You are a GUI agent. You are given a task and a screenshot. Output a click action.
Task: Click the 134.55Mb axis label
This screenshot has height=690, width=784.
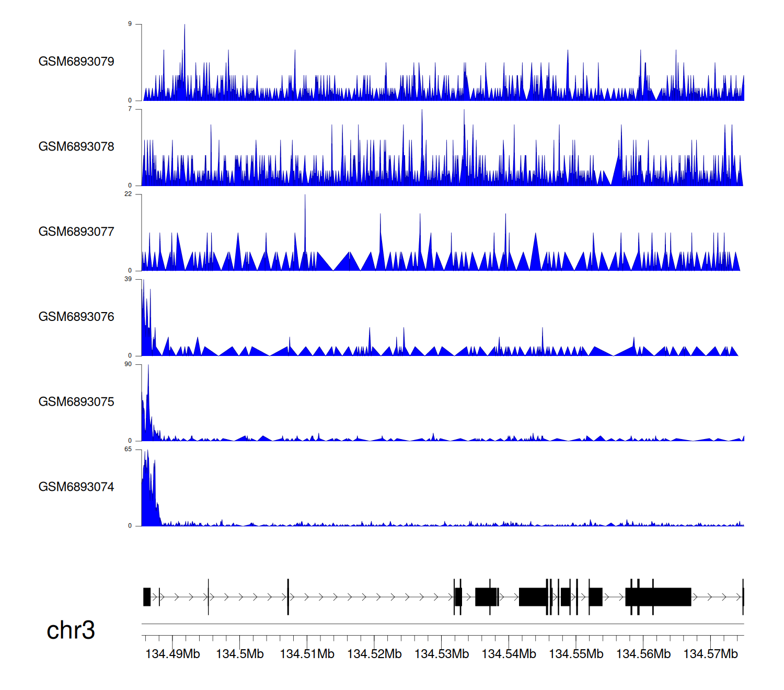(576, 654)
